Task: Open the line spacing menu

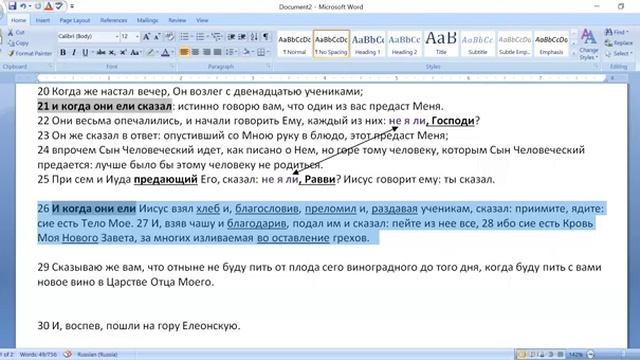Action: click(x=231, y=52)
